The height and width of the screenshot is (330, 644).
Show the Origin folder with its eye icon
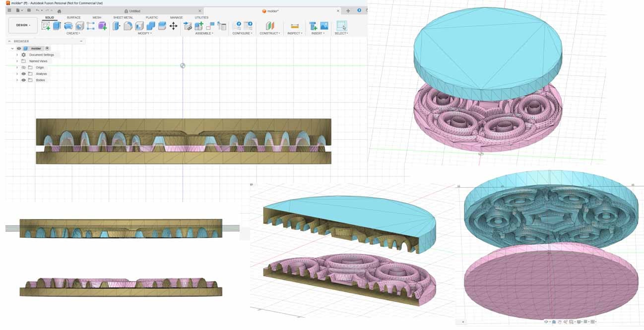tap(23, 67)
